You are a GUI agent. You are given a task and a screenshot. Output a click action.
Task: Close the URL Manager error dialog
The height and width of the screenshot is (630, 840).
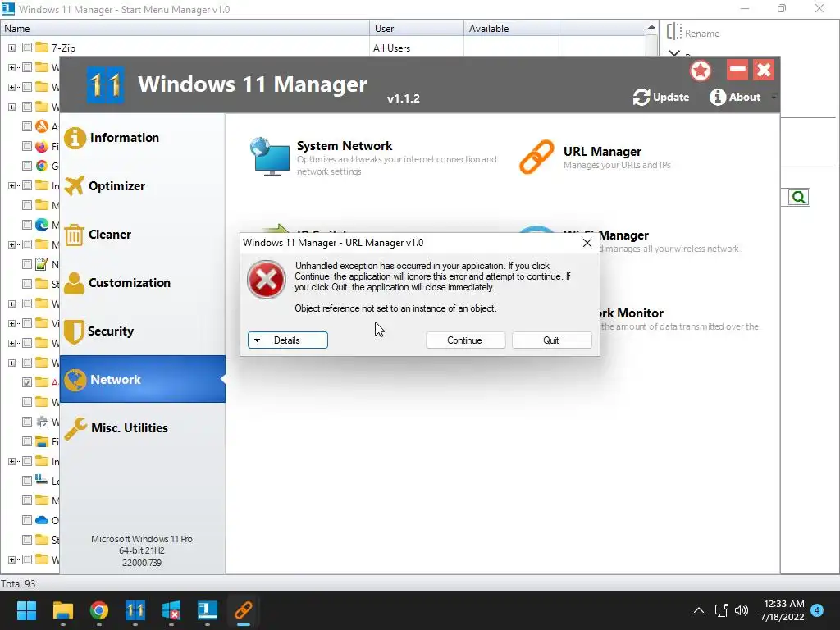[x=587, y=243]
